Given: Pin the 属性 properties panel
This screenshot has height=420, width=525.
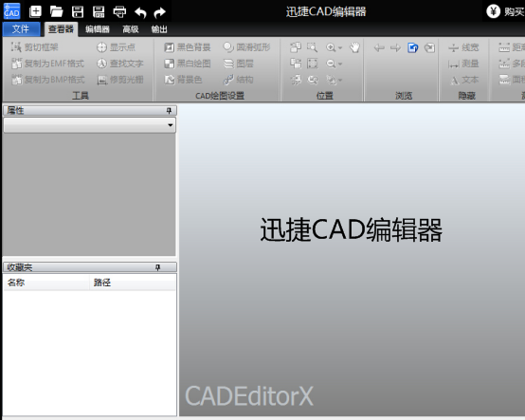Looking at the screenshot, I should pyautogui.click(x=169, y=111).
